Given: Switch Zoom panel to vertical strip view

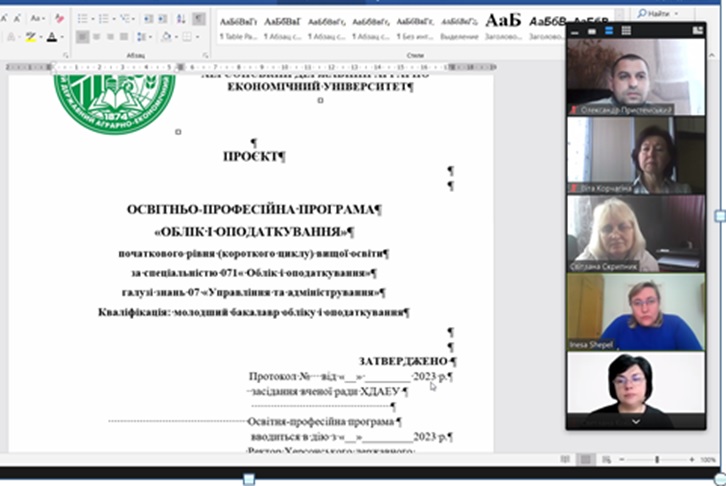Looking at the screenshot, I should click(x=609, y=31).
